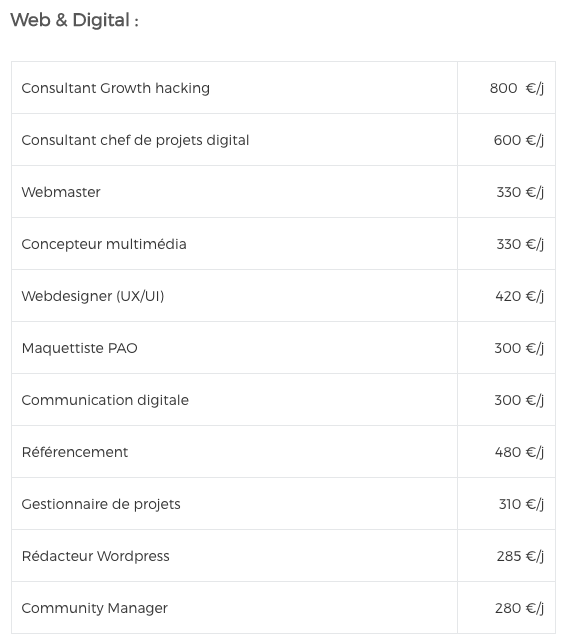Click the Concepteur multimédia cell
The height and width of the screenshot is (640, 561).
(x=234, y=244)
